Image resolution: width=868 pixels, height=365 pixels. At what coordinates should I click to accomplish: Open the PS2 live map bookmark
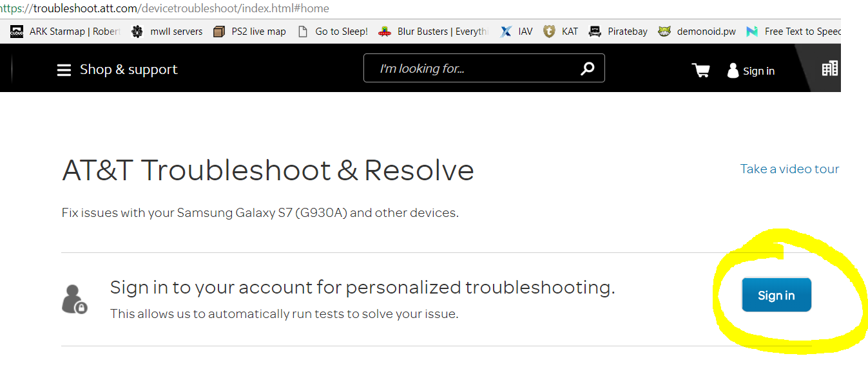pyautogui.click(x=250, y=31)
